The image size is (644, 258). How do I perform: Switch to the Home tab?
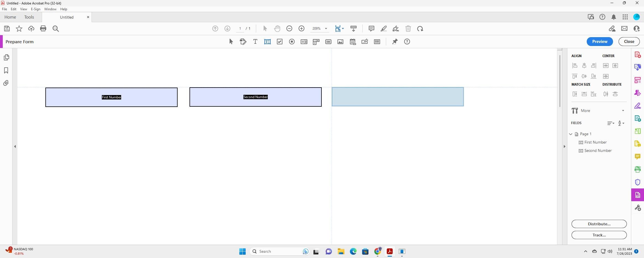pos(10,17)
